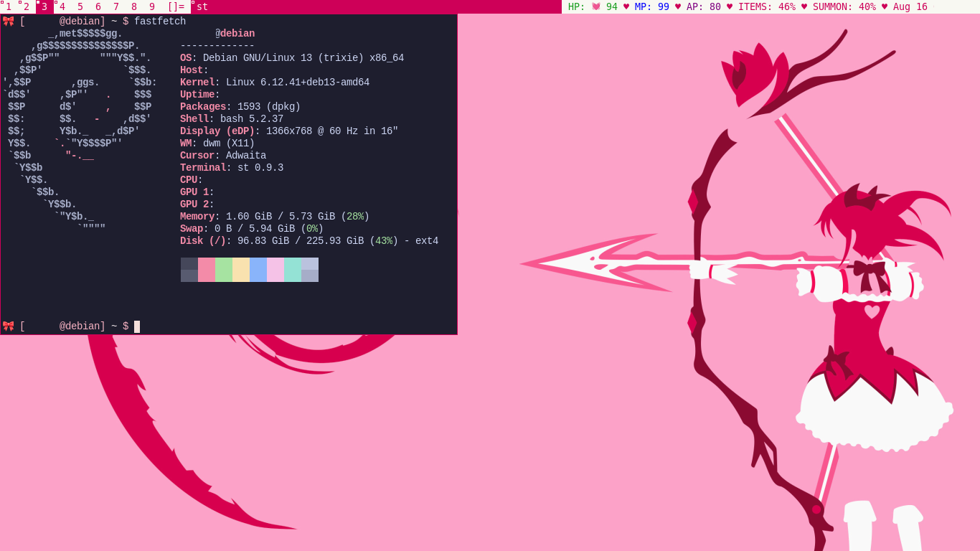Click the 'Display (eDP): 1366x768' line
This screenshot has height=551, width=980.
pos(289,131)
